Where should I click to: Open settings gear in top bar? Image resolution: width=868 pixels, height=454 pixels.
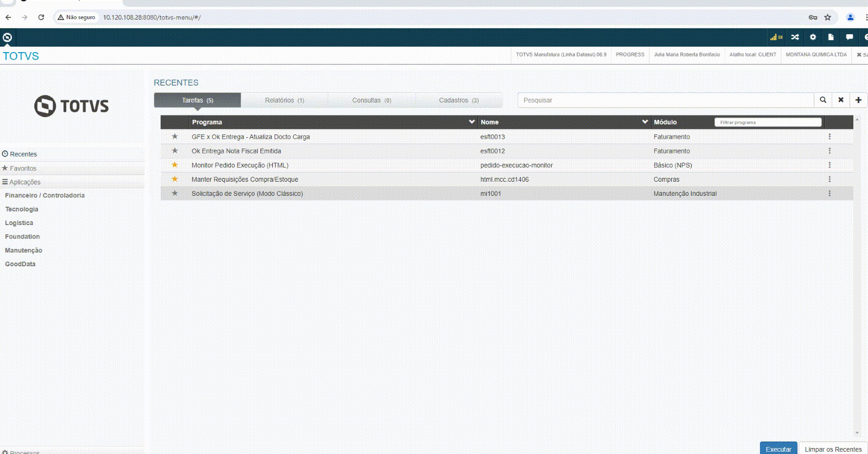pos(813,37)
